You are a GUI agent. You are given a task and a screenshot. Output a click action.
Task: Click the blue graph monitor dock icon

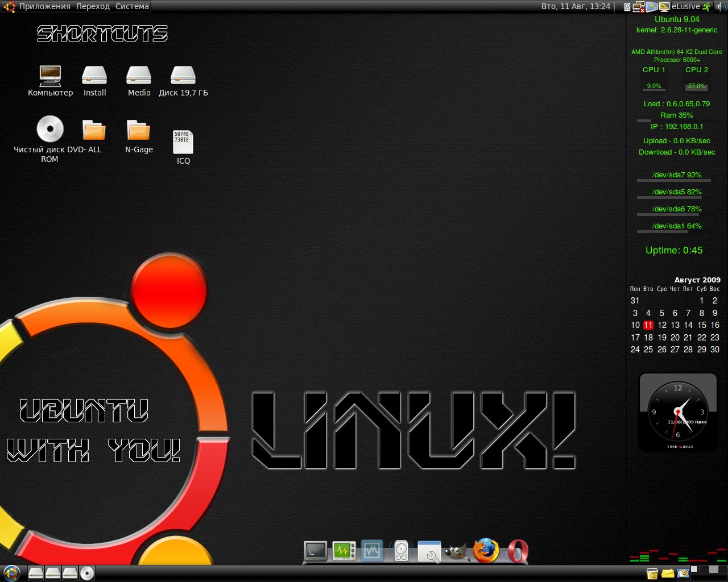[x=373, y=551]
